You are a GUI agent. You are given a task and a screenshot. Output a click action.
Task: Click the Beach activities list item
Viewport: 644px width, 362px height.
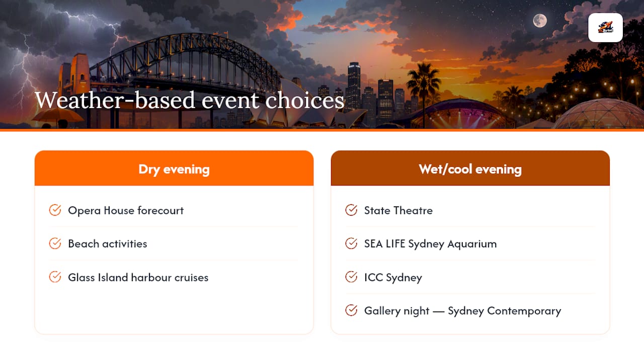coord(174,243)
